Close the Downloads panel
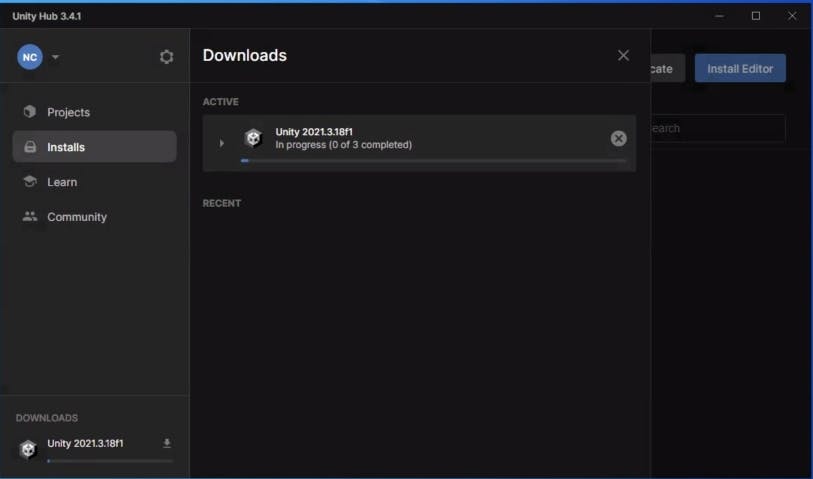Screen dimensions: 813x479 coord(623,55)
